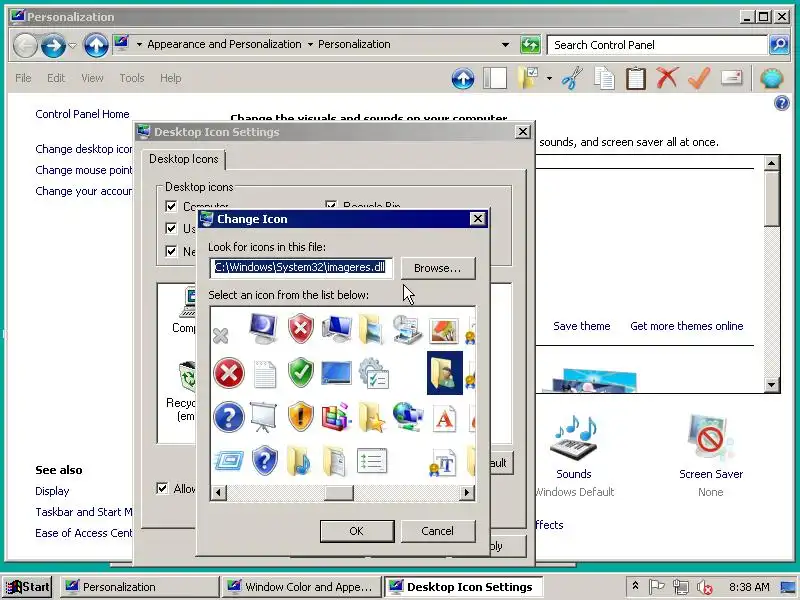The width and height of the screenshot is (800, 600).
Task: Select the red letter A font icon
Action: [444, 418]
